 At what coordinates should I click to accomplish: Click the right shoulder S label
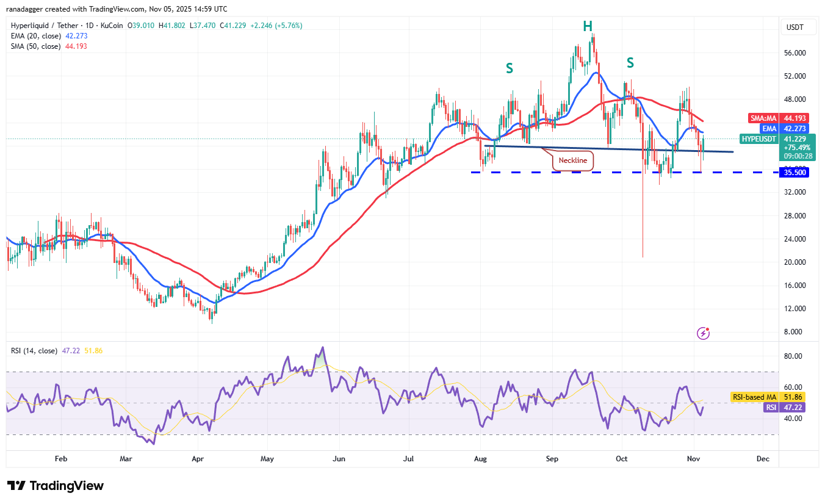(x=630, y=62)
